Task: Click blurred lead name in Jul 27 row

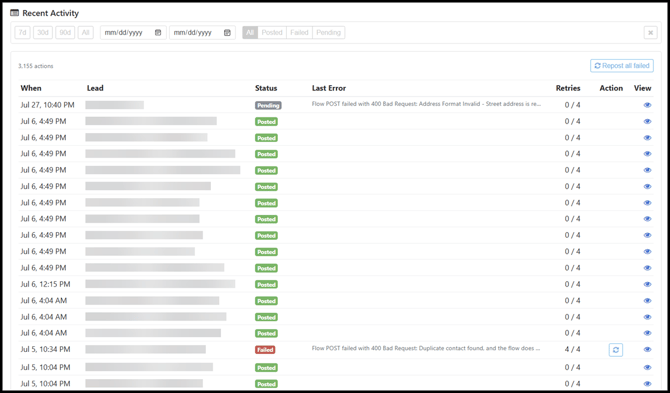Action: [x=115, y=105]
